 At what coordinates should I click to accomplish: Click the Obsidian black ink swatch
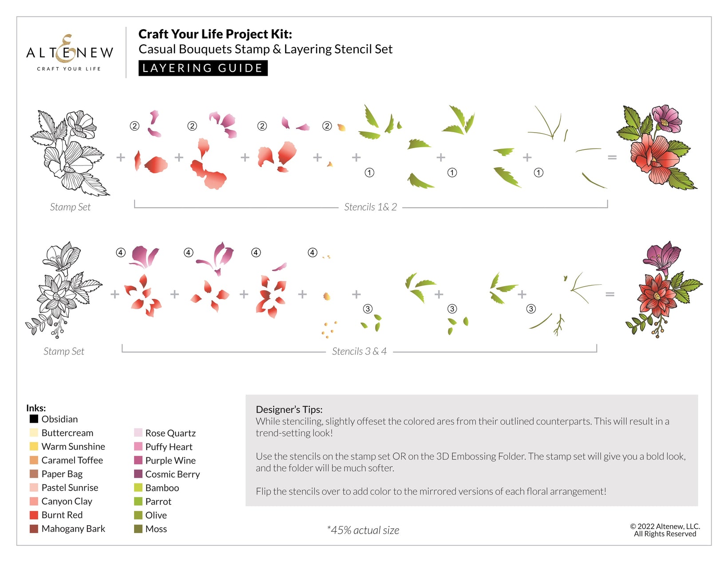[34, 418]
